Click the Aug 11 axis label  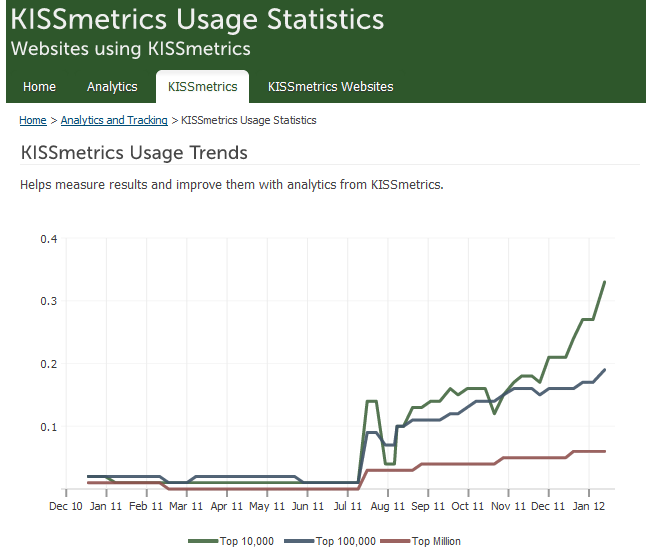coord(388,506)
